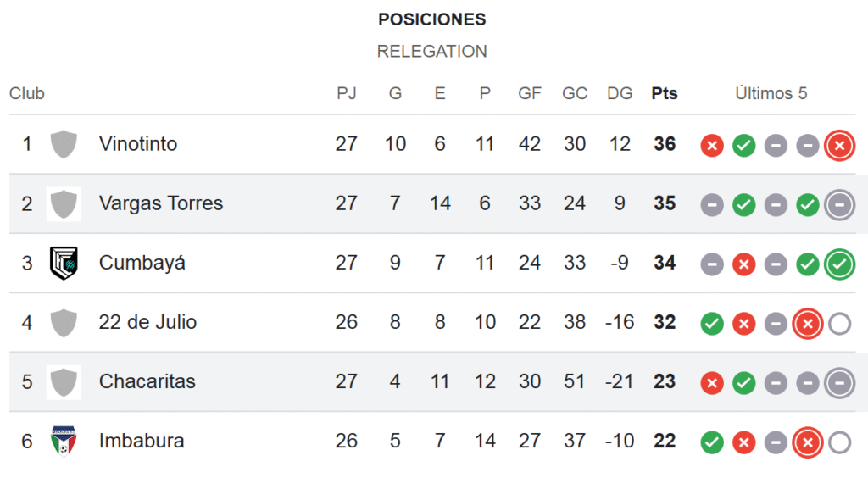Image resolution: width=868 pixels, height=478 pixels.
Task: Open the 22 de Julio team link
Action: [147, 322]
